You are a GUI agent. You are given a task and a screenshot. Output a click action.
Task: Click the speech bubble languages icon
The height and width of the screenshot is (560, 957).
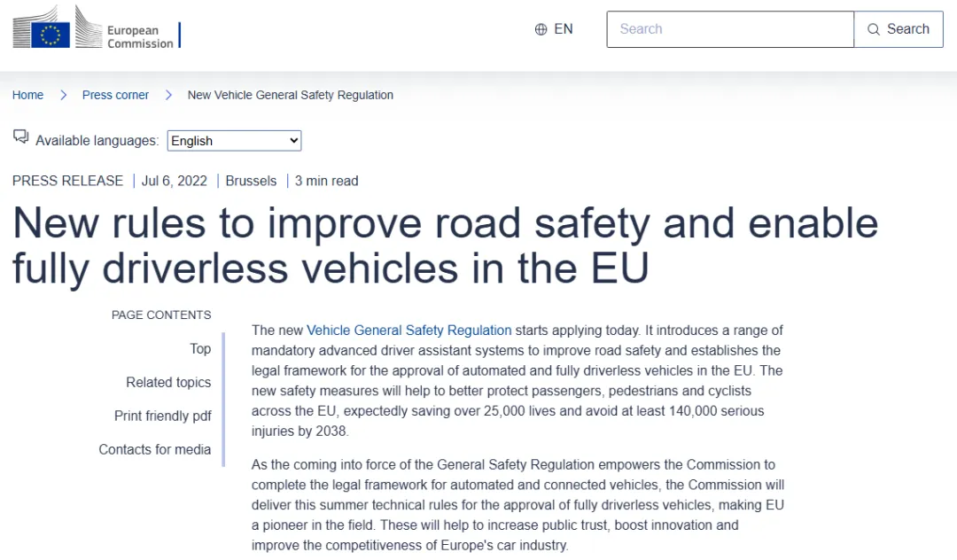[x=21, y=136]
